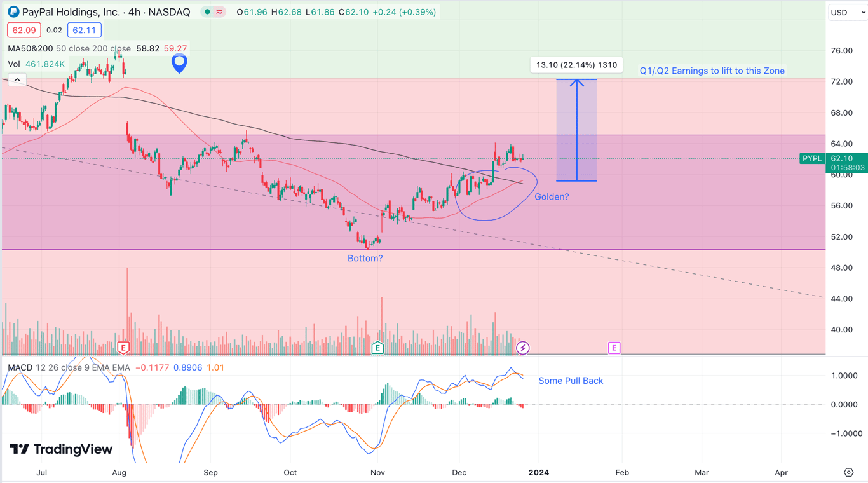
Task: Open the red earnings E marker near Aug
Action: (123, 348)
